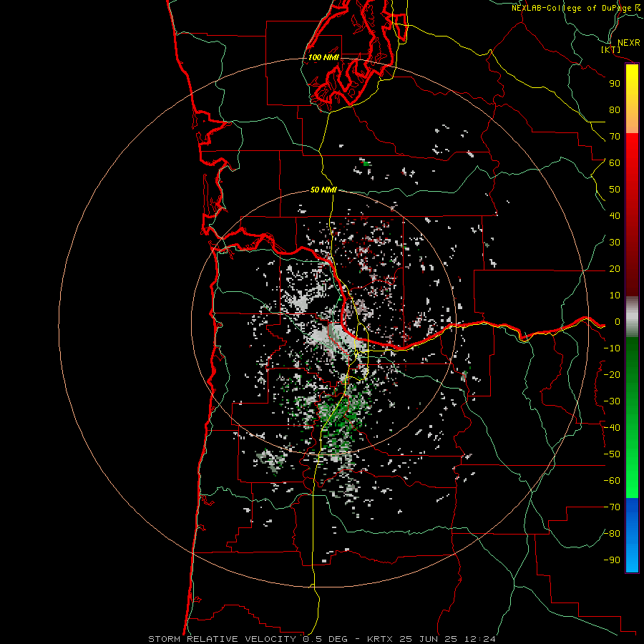
Task: Select the 10 value on the velocity scale
Action: click(x=615, y=296)
